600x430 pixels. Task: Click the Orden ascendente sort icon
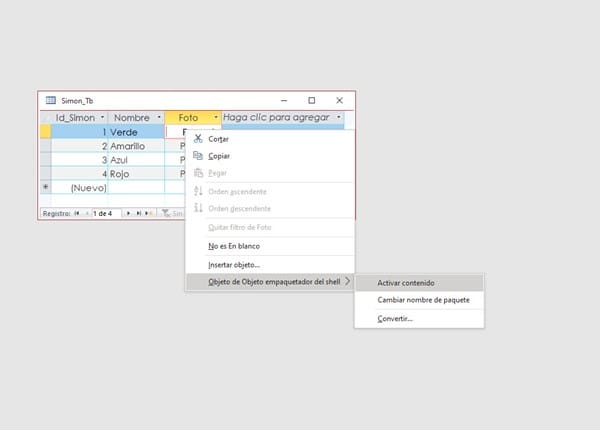click(x=198, y=191)
